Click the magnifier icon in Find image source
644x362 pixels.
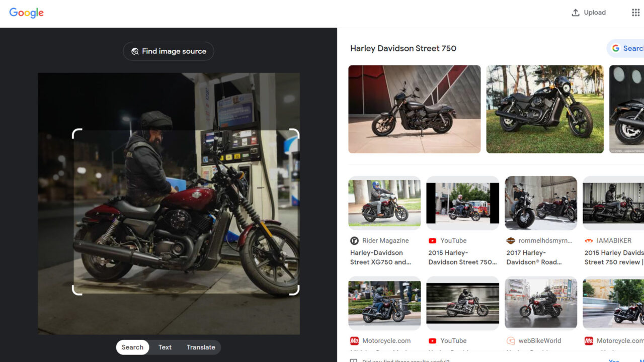tap(134, 51)
